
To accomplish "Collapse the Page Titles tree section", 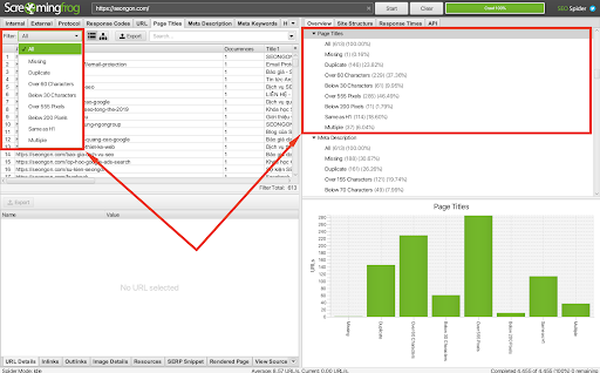I will (314, 34).
